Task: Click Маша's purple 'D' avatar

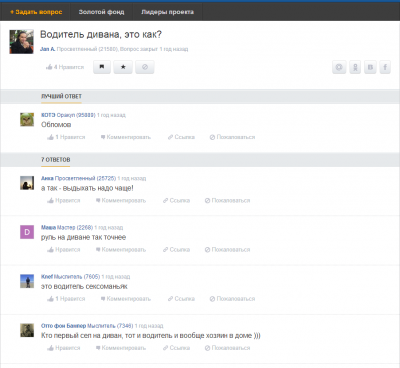Action: [27, 232]
